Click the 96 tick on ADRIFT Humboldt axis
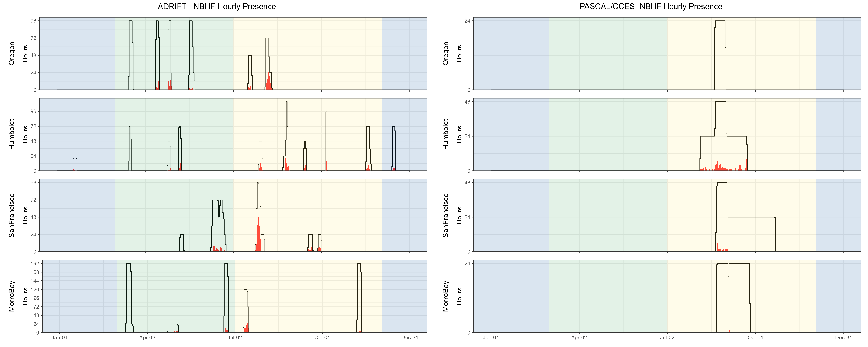868x347 pixels. click(33, 111)
